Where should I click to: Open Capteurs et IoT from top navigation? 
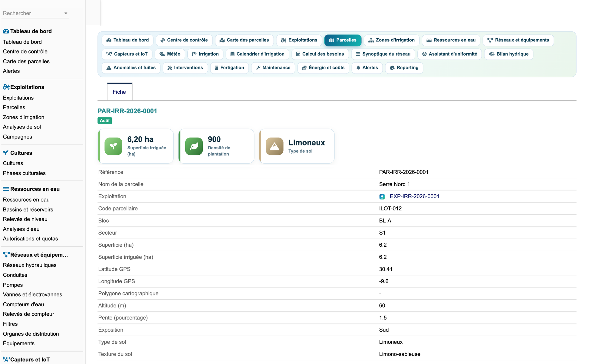coord(127,54)
